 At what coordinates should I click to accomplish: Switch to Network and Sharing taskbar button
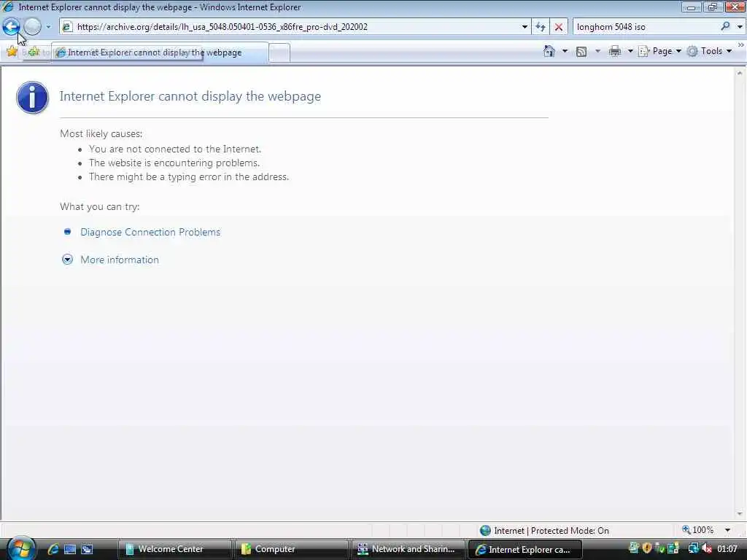coord(407,549)
